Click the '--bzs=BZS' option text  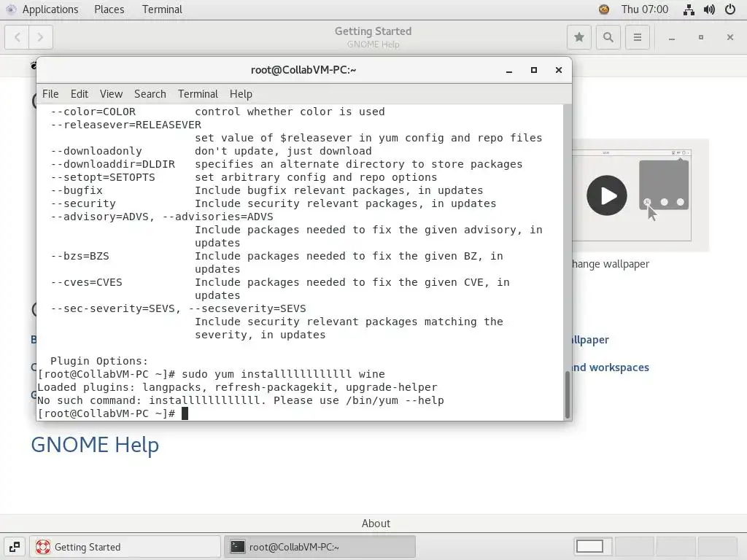pos(80,256)
